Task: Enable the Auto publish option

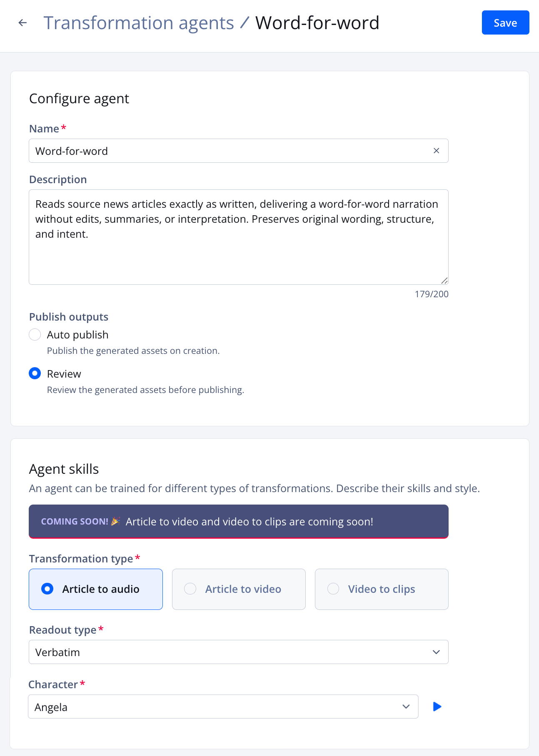Action: (35, 334)
